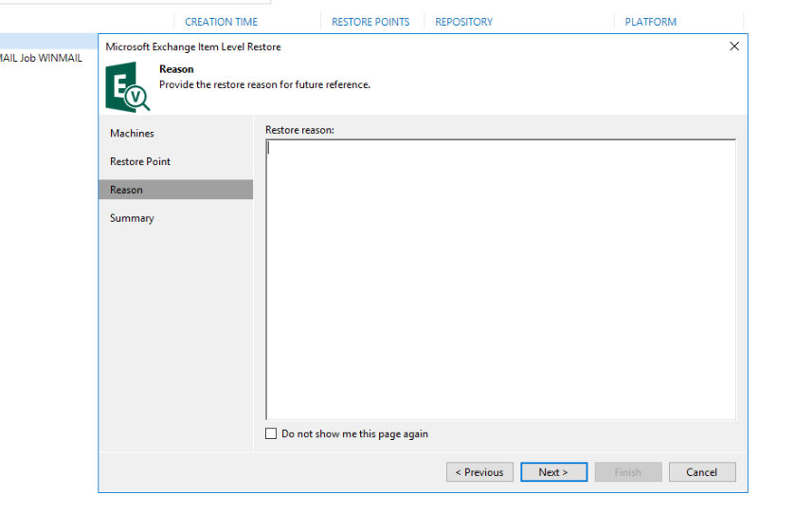Viewport: 812px width, 532px height.
Task: Sort by the Restore Points column header
Action: click(x=370, y=22)
